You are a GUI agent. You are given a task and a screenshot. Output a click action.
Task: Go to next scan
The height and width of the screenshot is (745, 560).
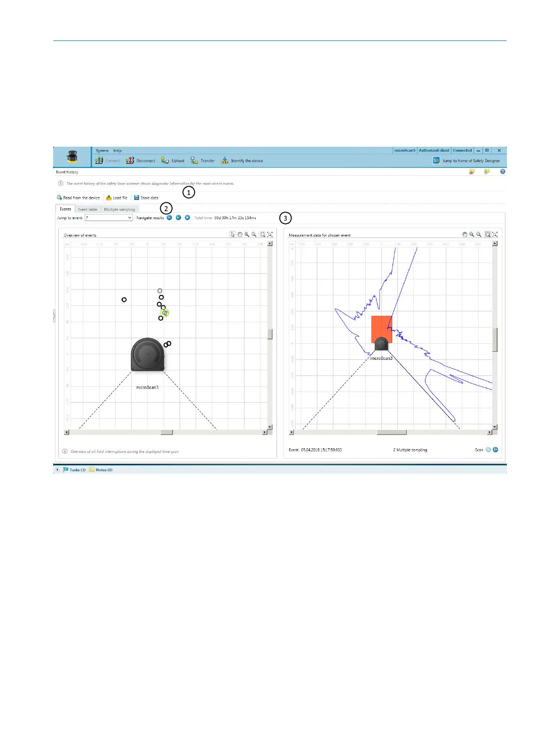[496, 450]
